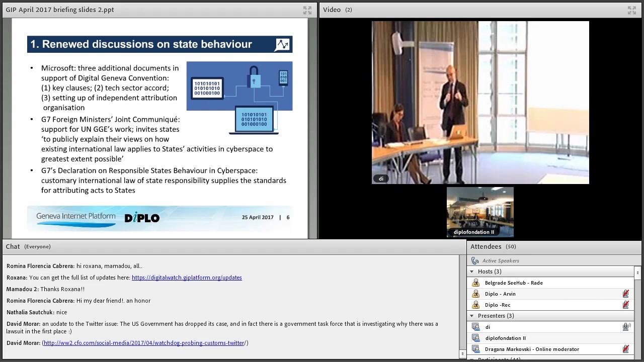Click the Video (2) pod title
The width and height of the screenshot is (644, 362).
tap(338, 10)
